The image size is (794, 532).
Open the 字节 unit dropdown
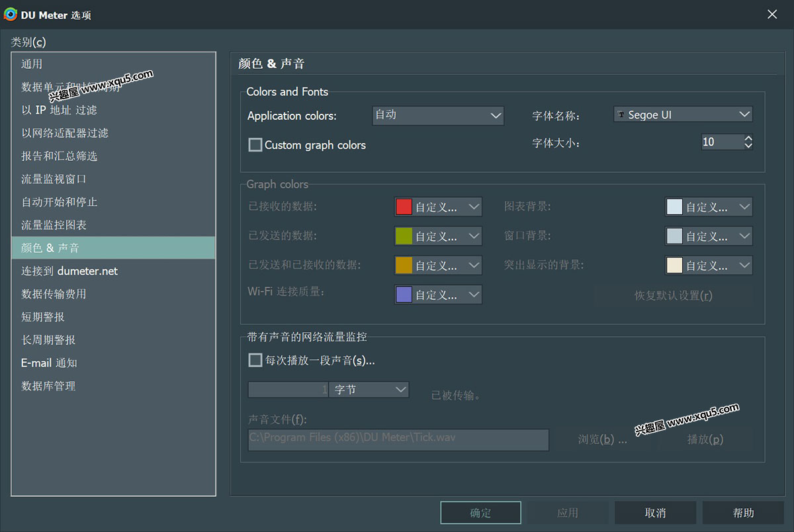point(369,390)
